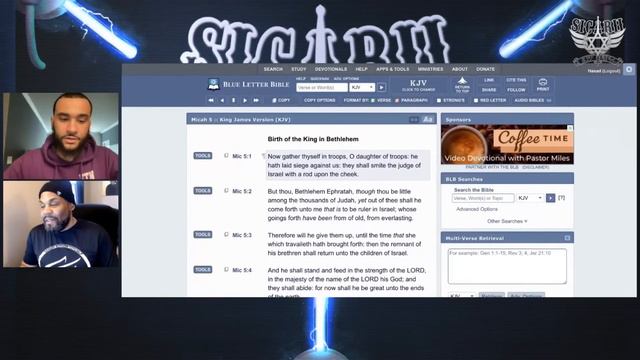Open the Donate menu
This screenshot has height=360, width=640.
[485, 69]
